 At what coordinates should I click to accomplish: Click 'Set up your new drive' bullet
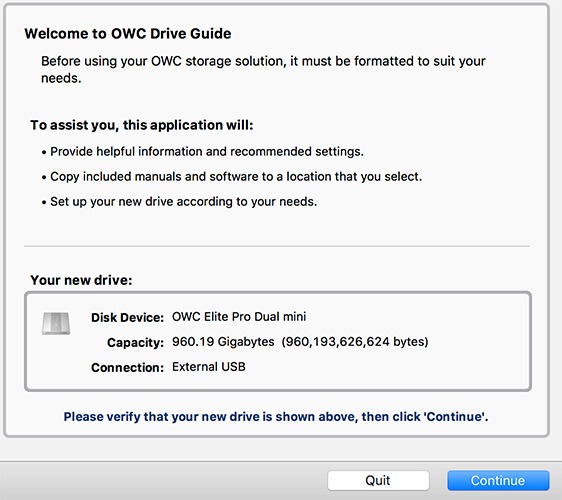(x=179, y=202)
